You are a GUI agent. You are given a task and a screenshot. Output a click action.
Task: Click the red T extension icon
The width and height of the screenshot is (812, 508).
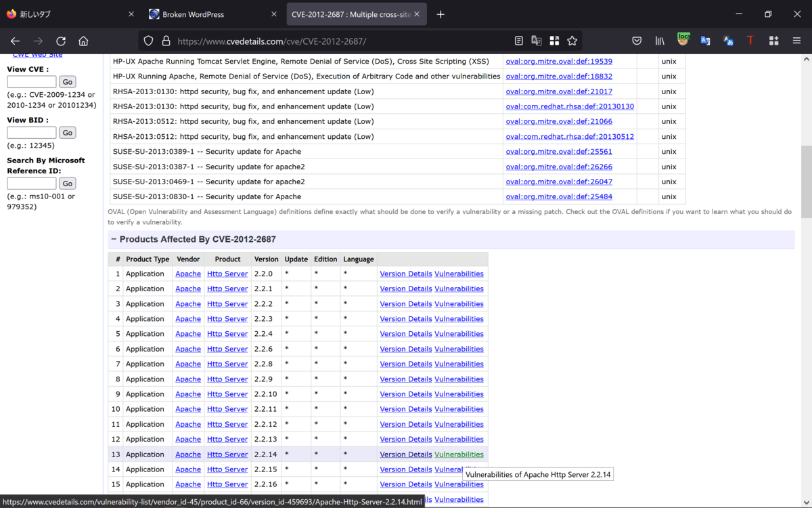pyautogui.click(x=750, y=41)
